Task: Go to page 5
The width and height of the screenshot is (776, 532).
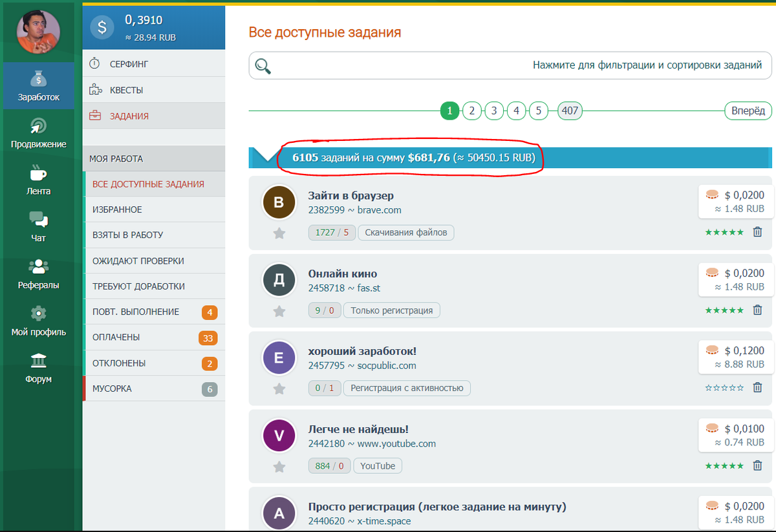Action: pos(538,111)
